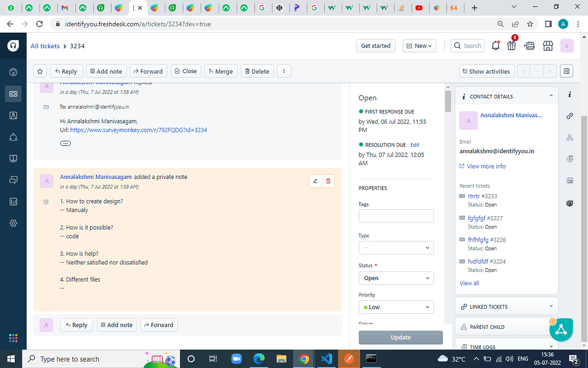Open the Analytics reports icon in sidebar
This screenshot has height=368, width=588.
coord(13,201)
